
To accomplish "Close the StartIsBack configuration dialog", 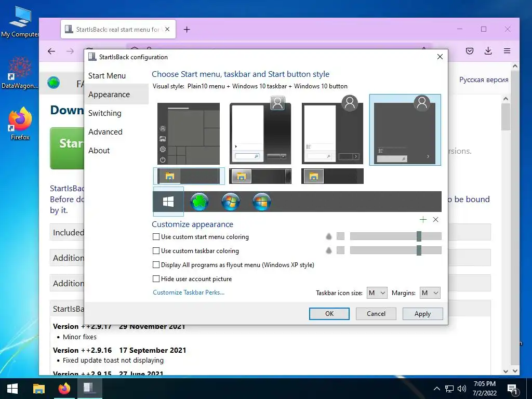I will pyautogui.click(x=440, y=57).
